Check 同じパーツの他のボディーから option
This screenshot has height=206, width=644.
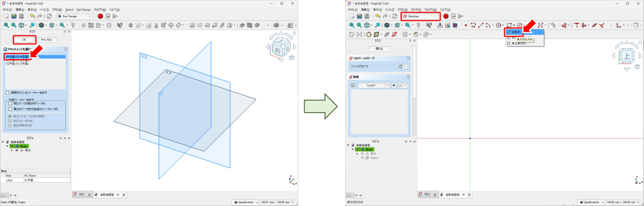[x=10, y=104]
